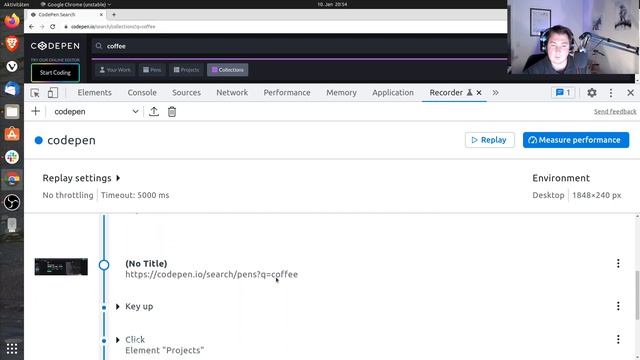Open OBS Studio from the dock
The width and height of the screenshot is (640, 360).
[x=12, y=202]
